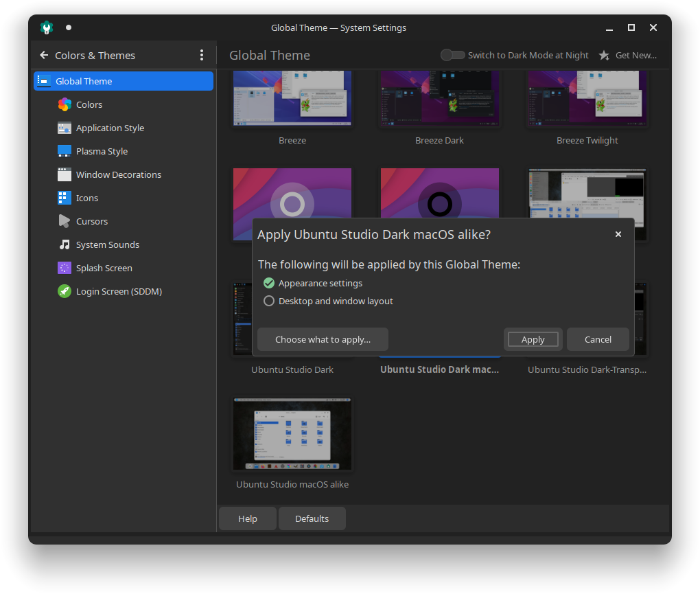Toggle Switch to Dark Mode at Night
The width and height of the screenshot is (700, 594).
[x=452, y=55]
